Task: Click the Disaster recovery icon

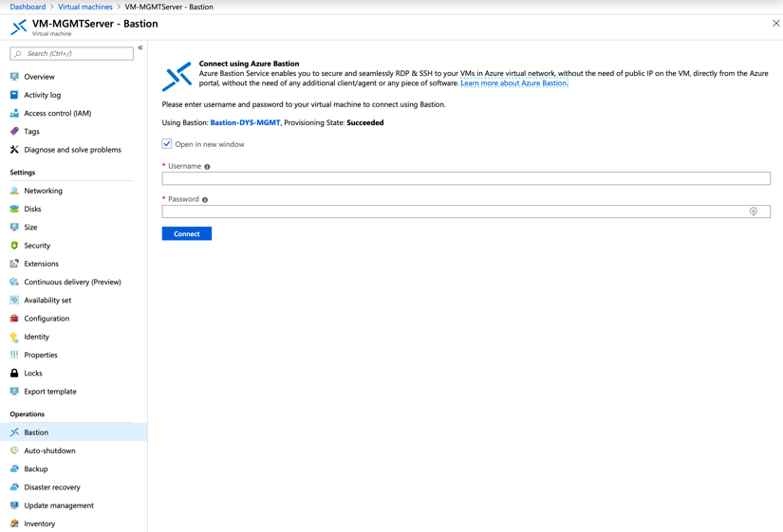Action: tap(14, 487)
